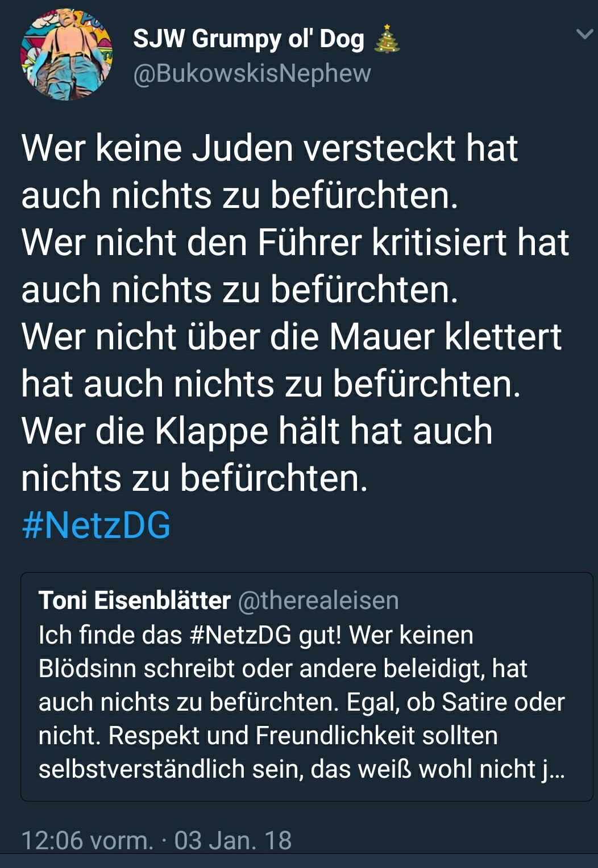Open Toni Eisenblätter's name in quoted tweet
The image size is (598, 868).
(135, 600)
